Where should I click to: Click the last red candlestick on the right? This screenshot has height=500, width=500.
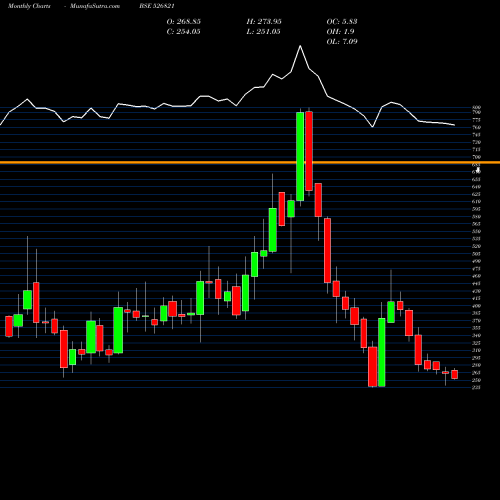pos(454,374)
